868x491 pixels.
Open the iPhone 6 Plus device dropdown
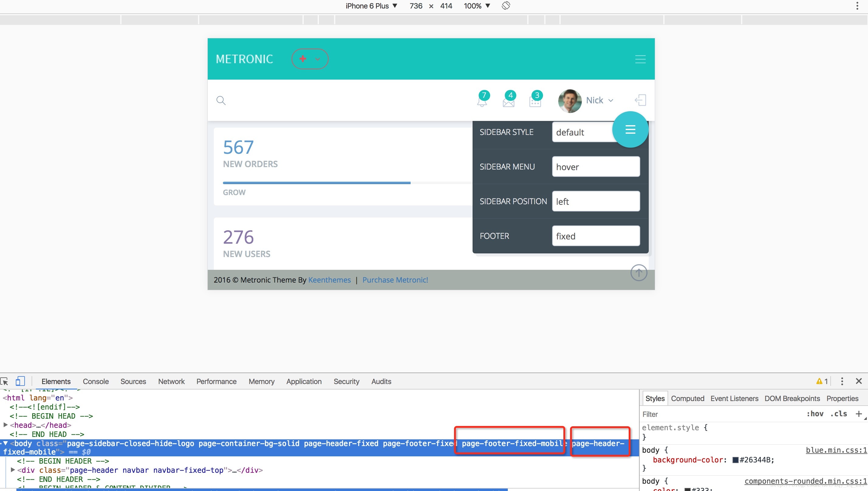coord(371,6)
